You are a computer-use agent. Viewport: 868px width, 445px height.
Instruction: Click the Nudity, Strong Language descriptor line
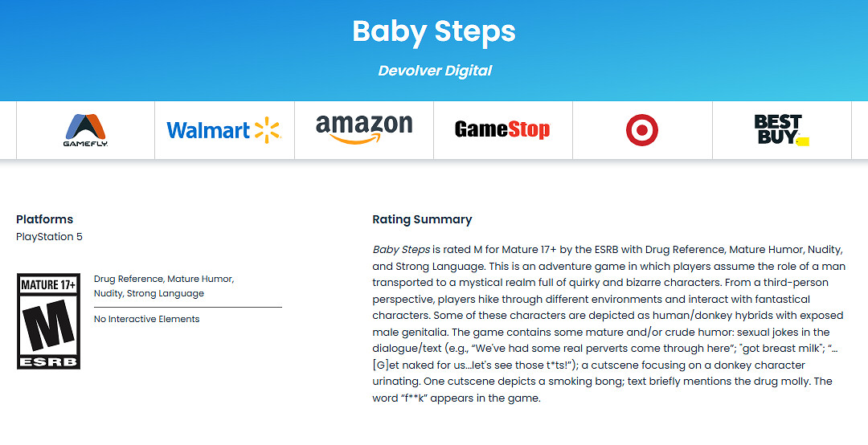click(x=149, y=293)
